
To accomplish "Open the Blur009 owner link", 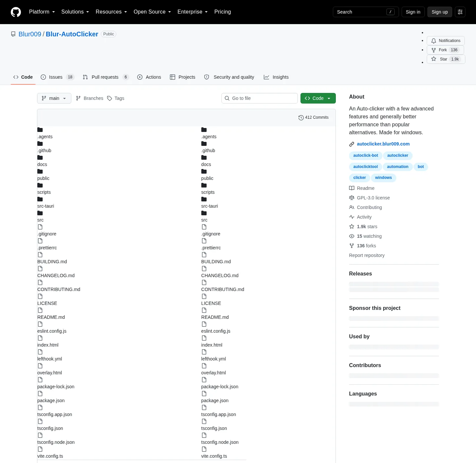I will coord(30,34).
